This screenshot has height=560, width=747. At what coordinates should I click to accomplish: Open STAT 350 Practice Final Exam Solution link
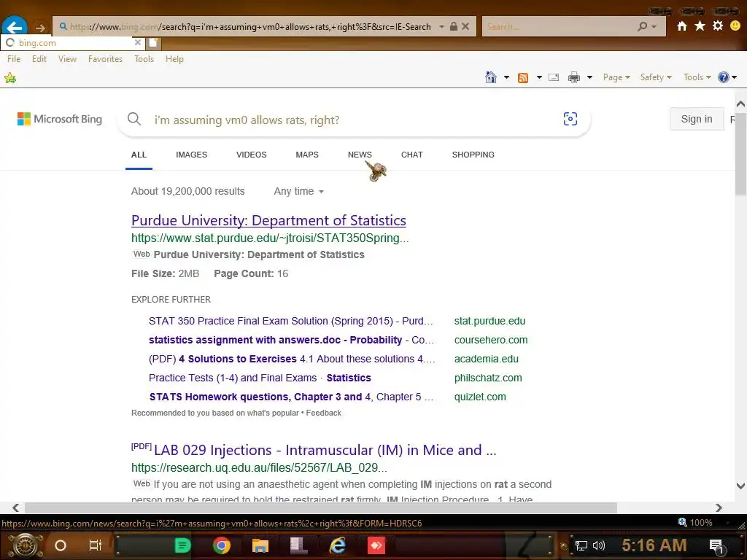click(291, 321)
